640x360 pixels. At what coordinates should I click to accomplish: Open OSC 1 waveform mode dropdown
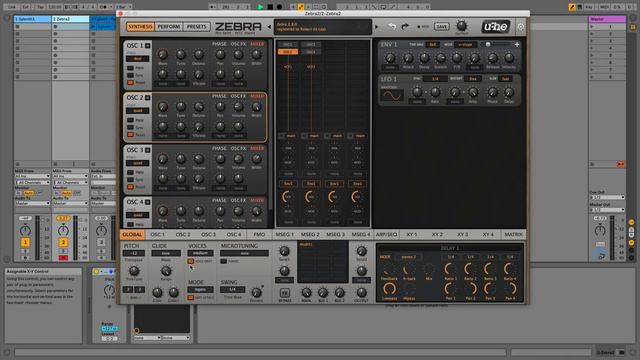pyautogui.click(x=138, y=59)
